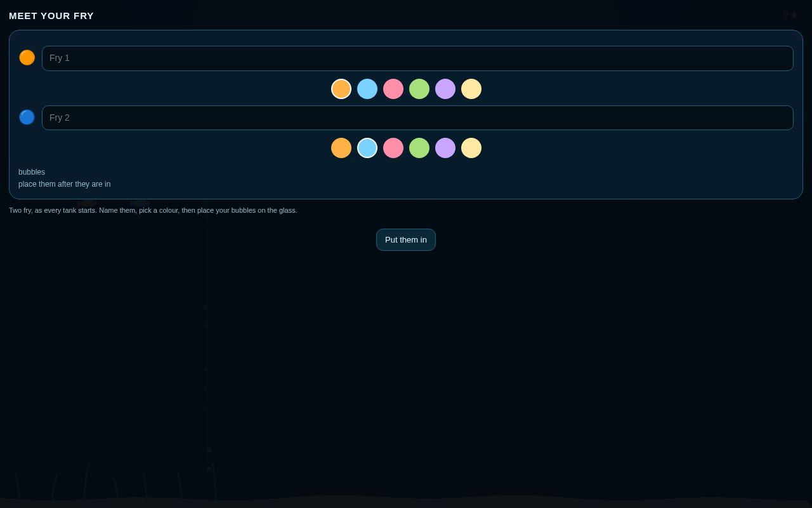Choose the pink swatch for Fry 1

coord(393,89)
